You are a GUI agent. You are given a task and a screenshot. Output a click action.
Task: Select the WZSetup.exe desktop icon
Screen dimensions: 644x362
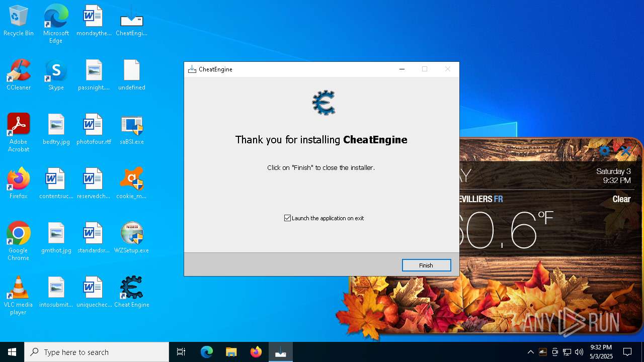tap(131, 238)
